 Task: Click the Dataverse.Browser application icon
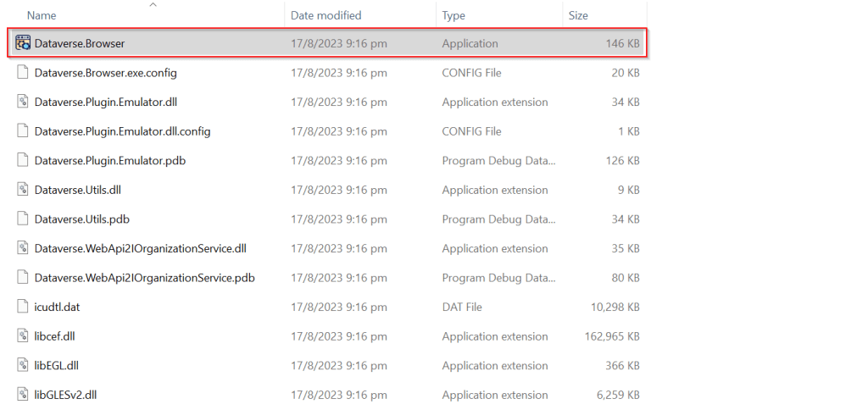click(x=24, y=43)
